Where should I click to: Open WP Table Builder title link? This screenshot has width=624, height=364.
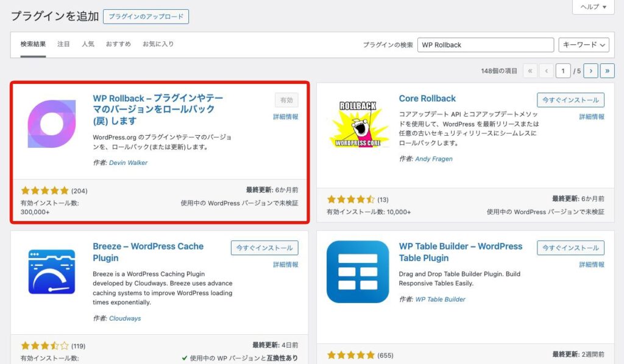[x=461, y=252]
